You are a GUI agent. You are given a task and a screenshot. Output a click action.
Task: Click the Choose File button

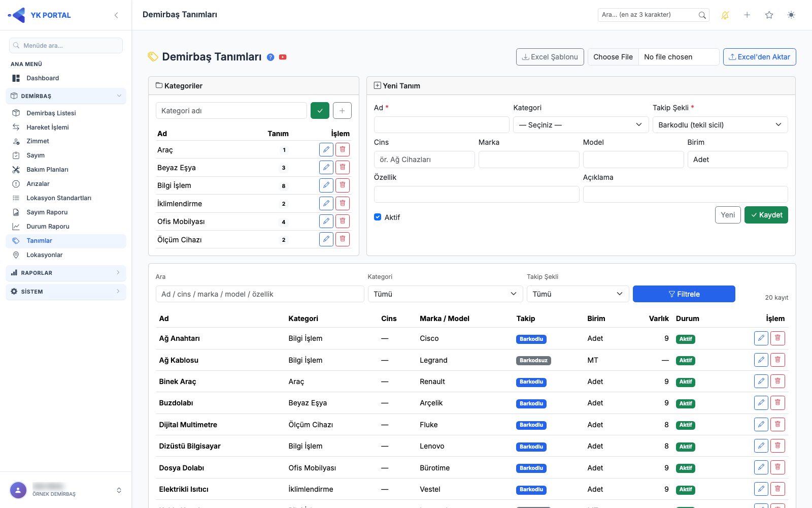pos(613,57)
